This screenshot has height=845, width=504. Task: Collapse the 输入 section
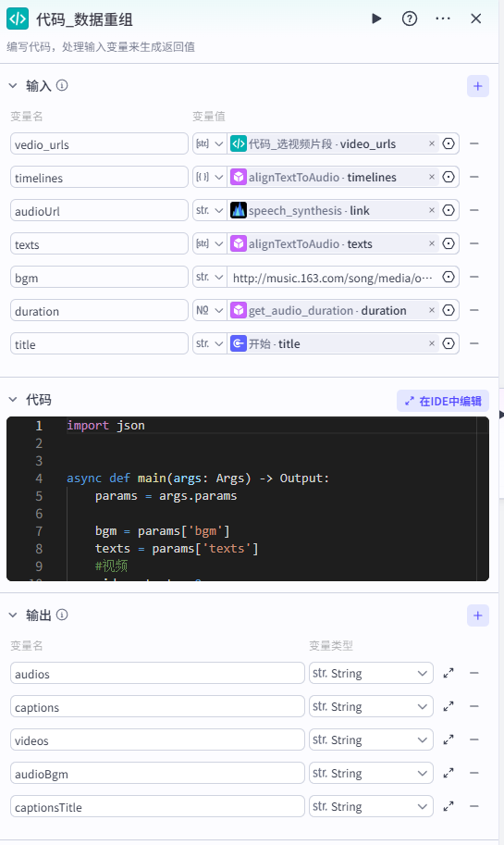tap(13, 86)
